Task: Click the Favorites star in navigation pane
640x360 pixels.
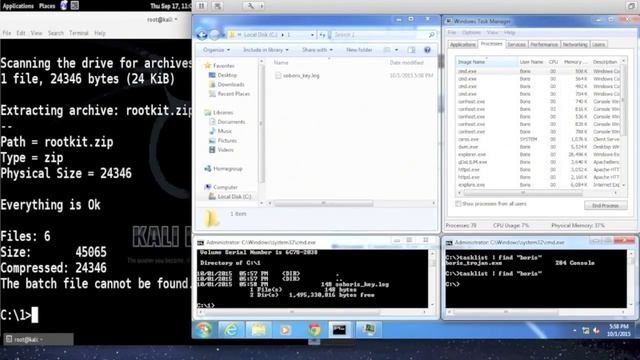Action: click(x=208, y=65)
